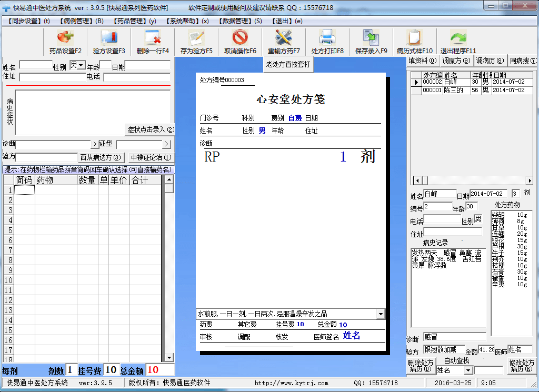The height and width of the screenshot is (392, 539).
Task: Click the 年龄 age input field
Action: pyautogui.click(x=105, y=65)
